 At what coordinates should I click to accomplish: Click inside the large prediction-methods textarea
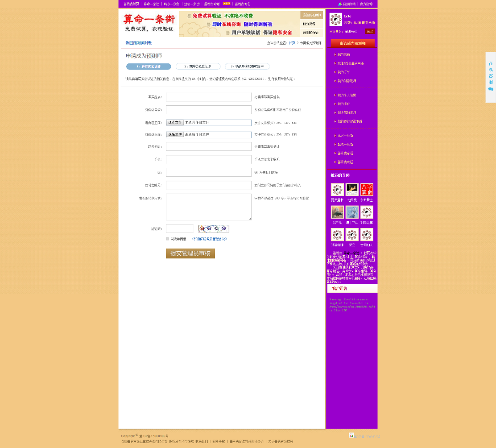click(209, 207)
